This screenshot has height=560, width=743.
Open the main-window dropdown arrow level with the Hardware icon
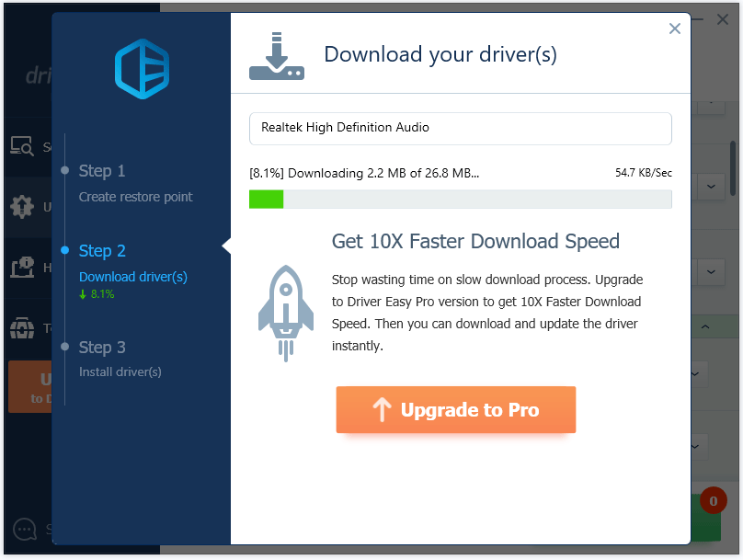711,272
